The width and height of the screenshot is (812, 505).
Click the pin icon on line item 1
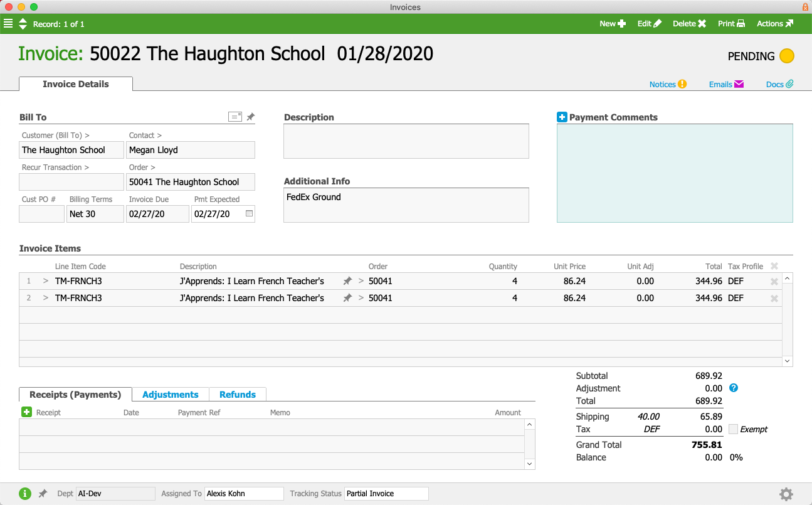[x=347, y=281]
